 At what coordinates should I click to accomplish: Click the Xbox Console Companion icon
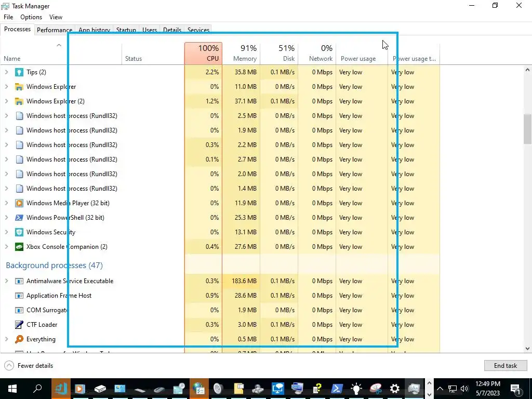click(x=19, y=247)
